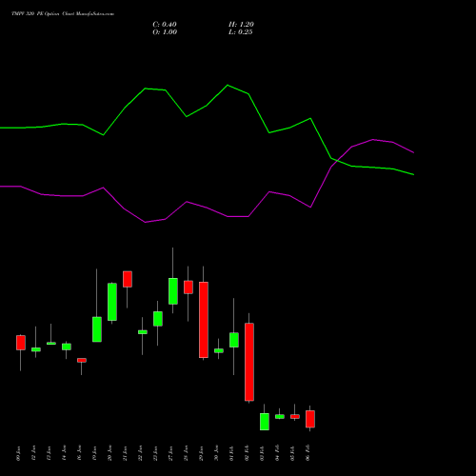Select the '06 Feb' date label

point(307,453)
